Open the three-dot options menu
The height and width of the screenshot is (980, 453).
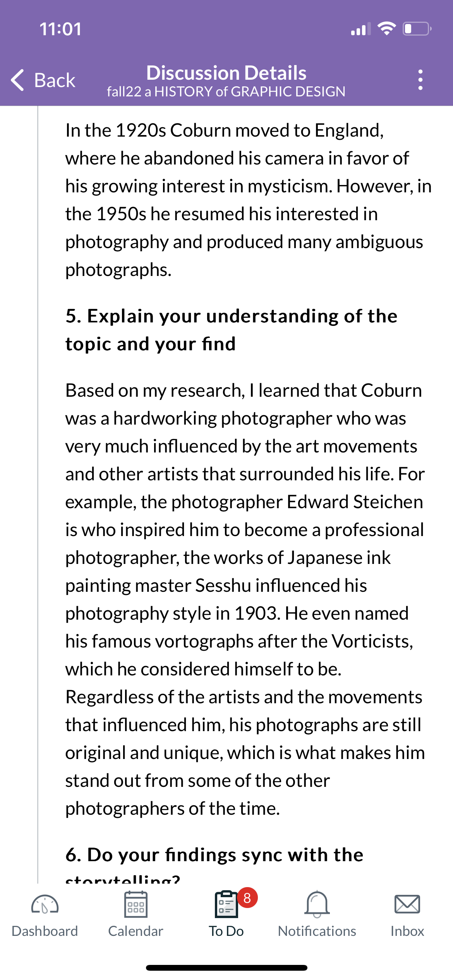420,80
